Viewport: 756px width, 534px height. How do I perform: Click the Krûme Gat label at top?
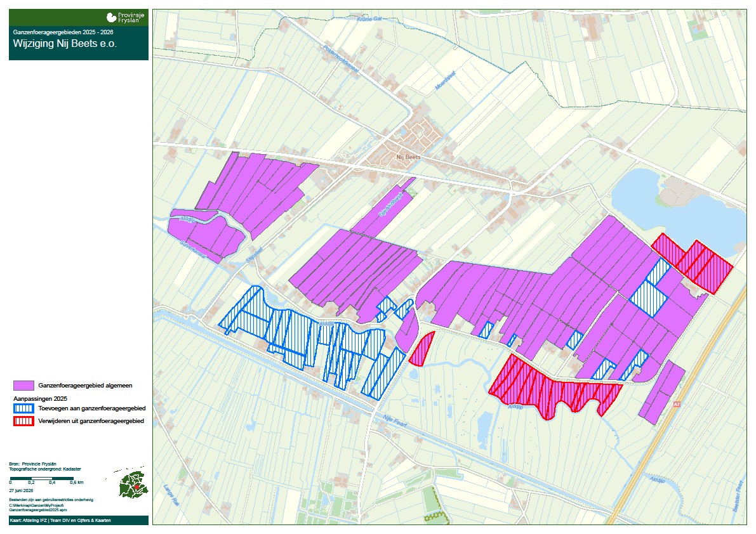tap(369, 19)
